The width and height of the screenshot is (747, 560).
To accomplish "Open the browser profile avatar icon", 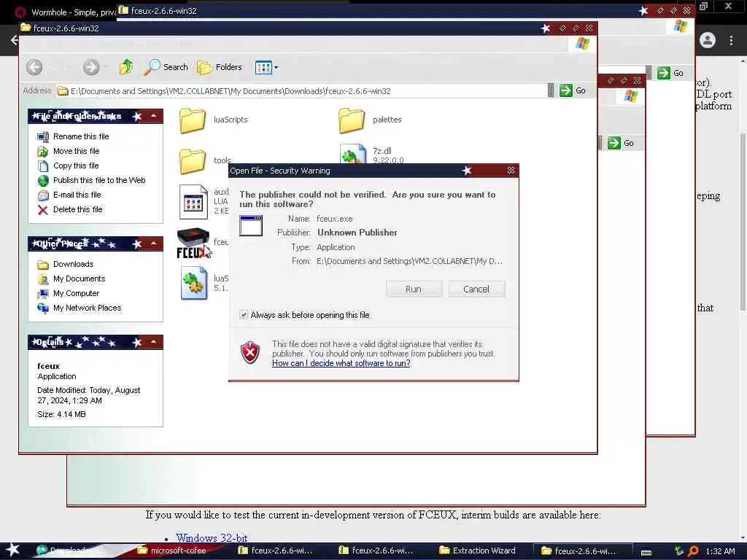I will point(708,41).
